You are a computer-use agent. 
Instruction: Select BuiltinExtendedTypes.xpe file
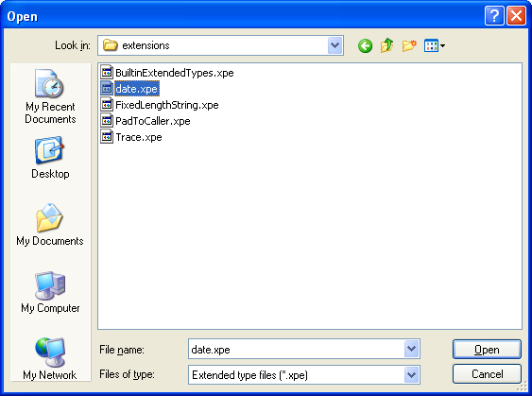coord(167,73)
